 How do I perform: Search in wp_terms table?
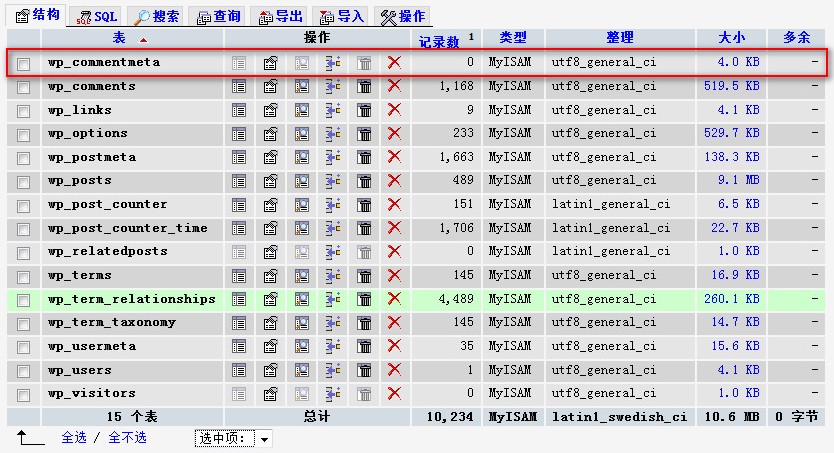pyautogui.click(x=302, y=275)
